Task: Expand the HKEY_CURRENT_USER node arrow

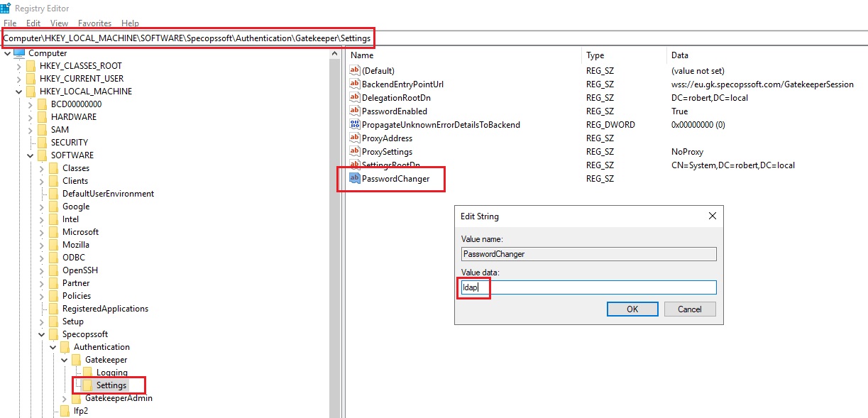Action: [x=18, y=79]
